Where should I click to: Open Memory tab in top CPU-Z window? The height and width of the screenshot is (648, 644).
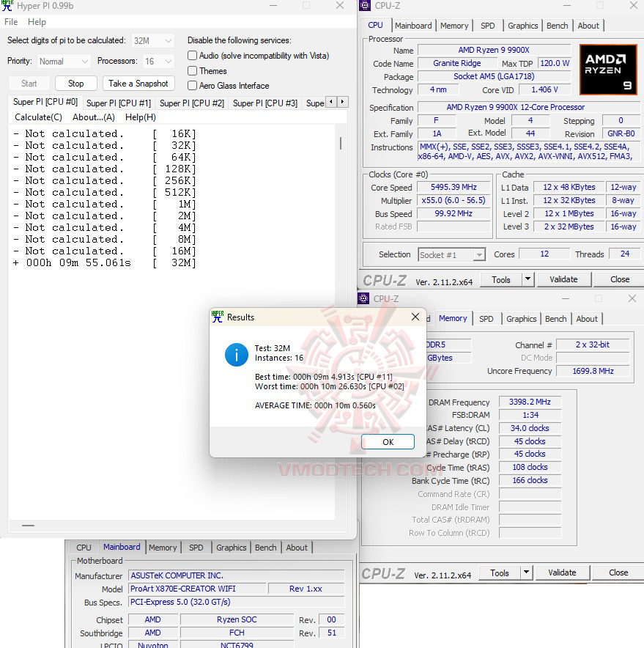click(454, 26)
